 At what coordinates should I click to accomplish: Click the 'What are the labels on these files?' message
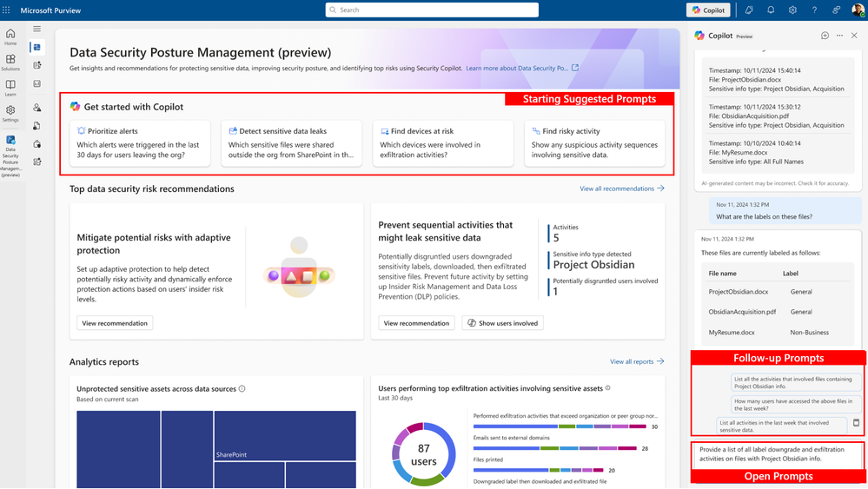click(x=785, y=211)
